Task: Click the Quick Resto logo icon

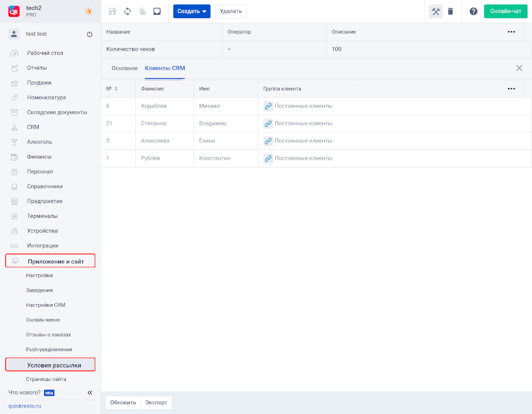Action: [14, 11]
